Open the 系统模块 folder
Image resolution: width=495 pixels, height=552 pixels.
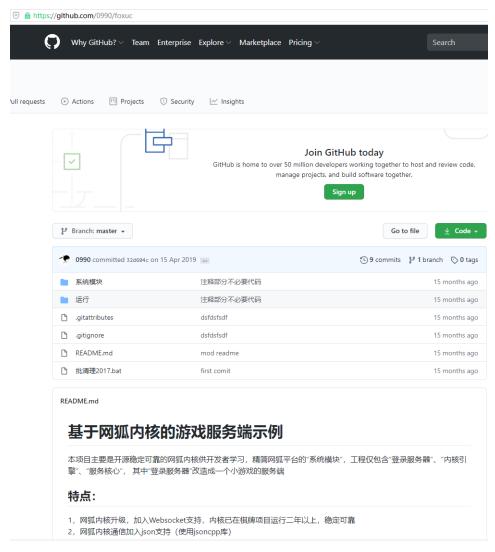(89, 282)
